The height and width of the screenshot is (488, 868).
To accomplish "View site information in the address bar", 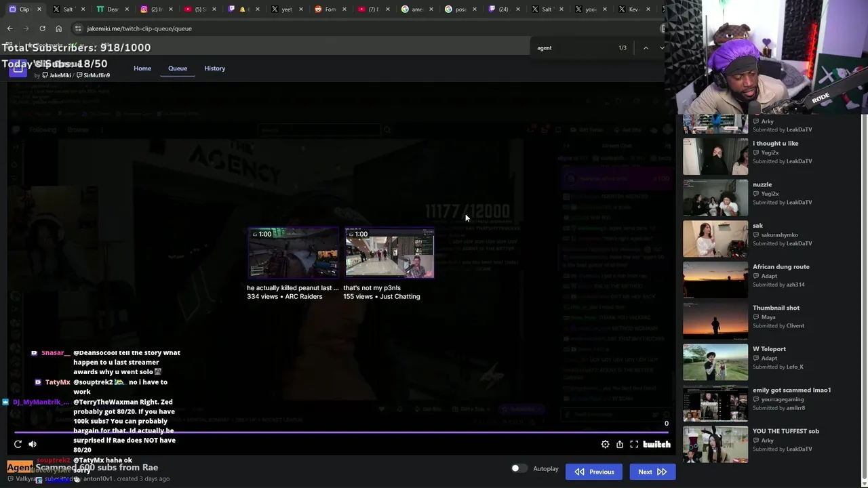I will pyautogui.click(x=78, y=28).
